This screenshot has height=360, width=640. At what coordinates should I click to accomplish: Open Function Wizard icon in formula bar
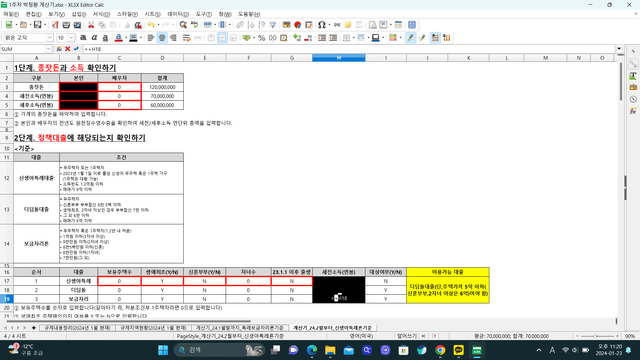click(60, 49)
